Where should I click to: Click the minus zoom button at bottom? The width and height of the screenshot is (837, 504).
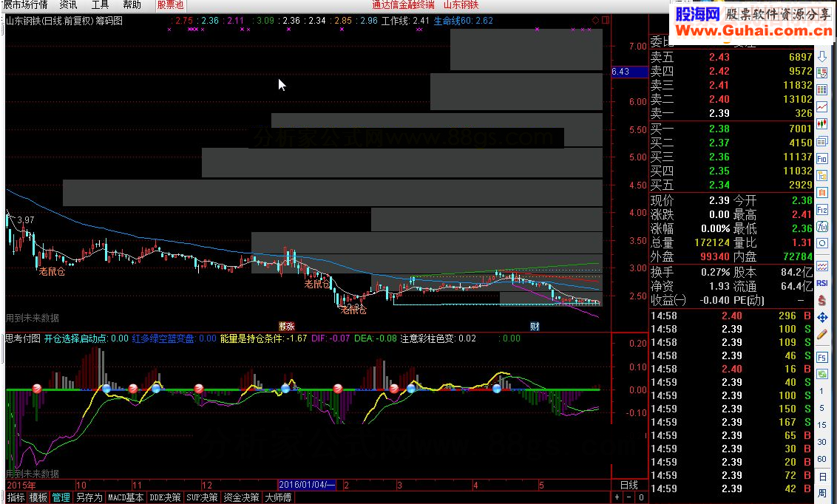628,497
